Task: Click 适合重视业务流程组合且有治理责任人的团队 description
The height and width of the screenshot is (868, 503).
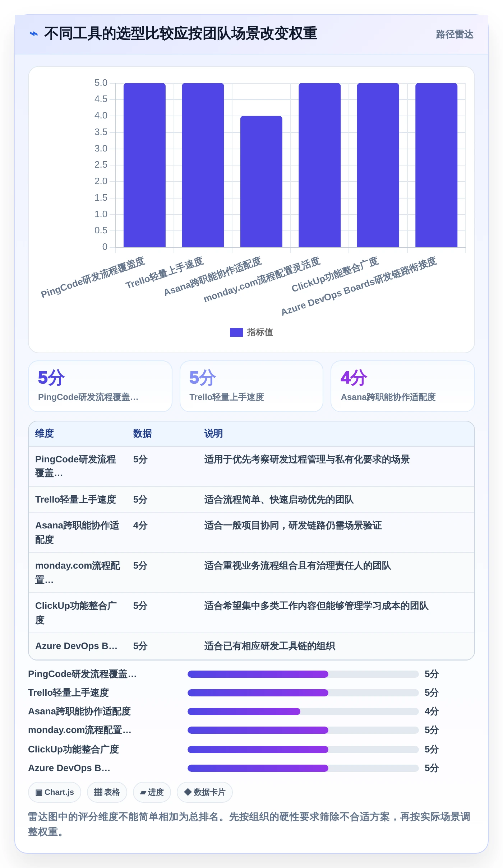Action: click(x=297, y=566)
